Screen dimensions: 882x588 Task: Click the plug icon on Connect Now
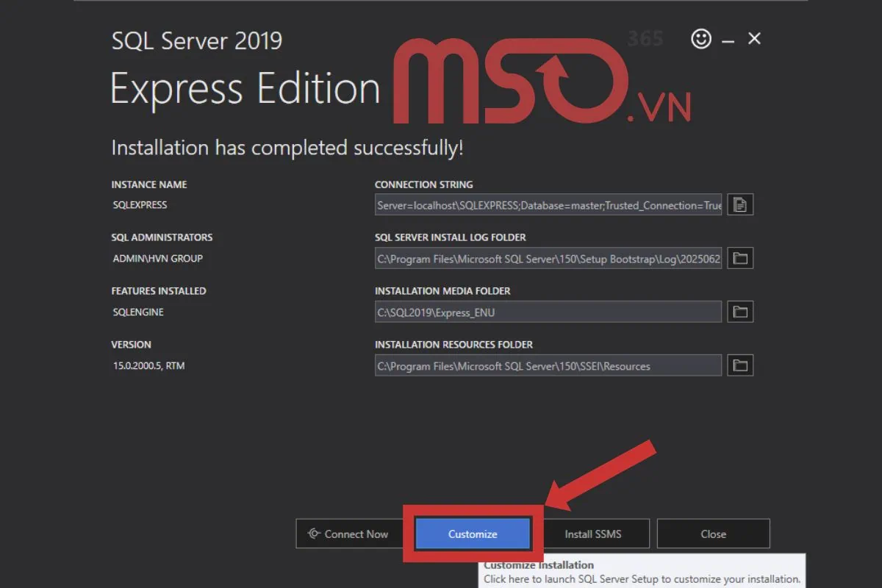point(314,534)
